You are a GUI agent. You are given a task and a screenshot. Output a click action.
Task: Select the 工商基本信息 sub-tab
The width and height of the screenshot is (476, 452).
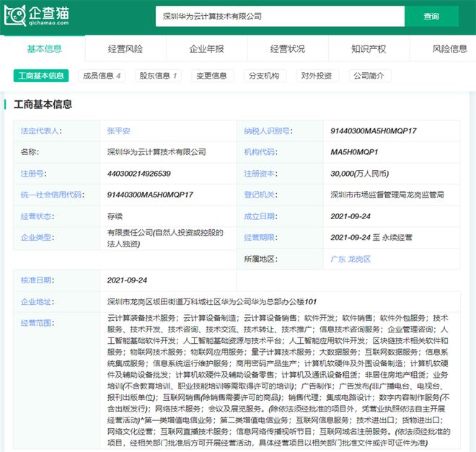(41, 76)
